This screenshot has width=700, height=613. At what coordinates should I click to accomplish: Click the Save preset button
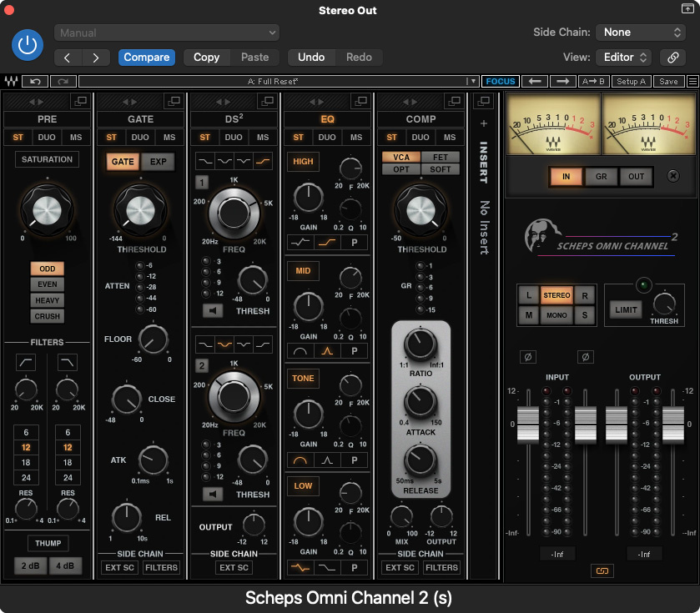668,81
